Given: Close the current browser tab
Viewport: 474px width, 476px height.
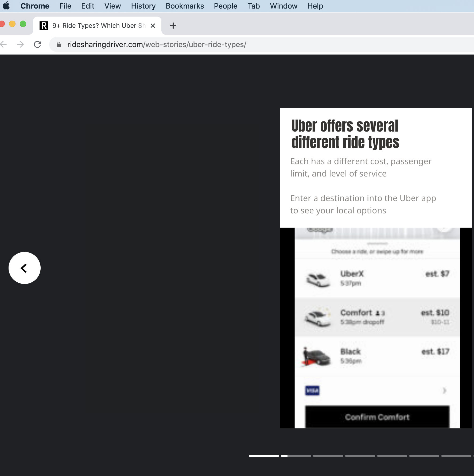Looking at the screenshot, I should point(153,25).
